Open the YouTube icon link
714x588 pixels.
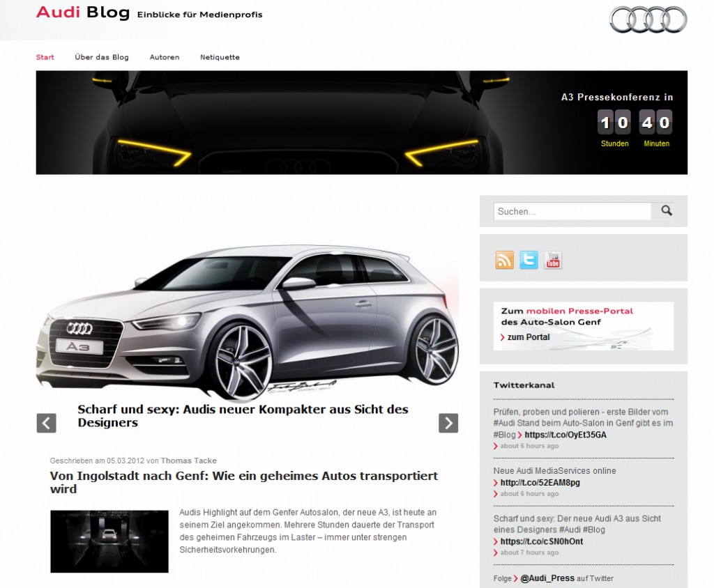click(553, 260)
